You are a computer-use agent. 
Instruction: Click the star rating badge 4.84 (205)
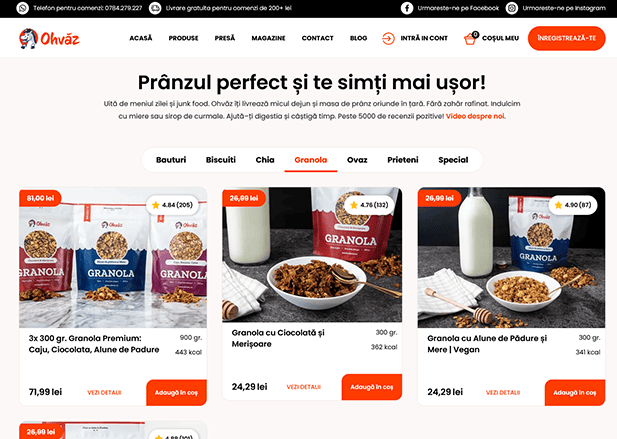point(172,205)
